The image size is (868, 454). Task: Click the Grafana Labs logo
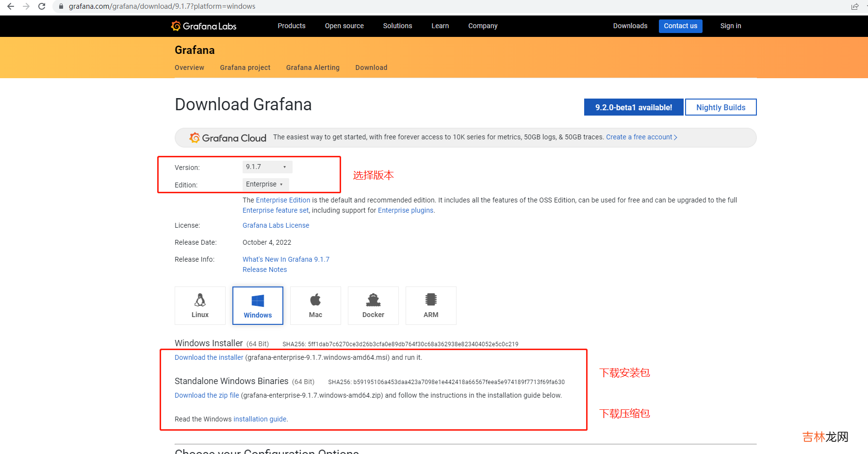click(204, 26)
